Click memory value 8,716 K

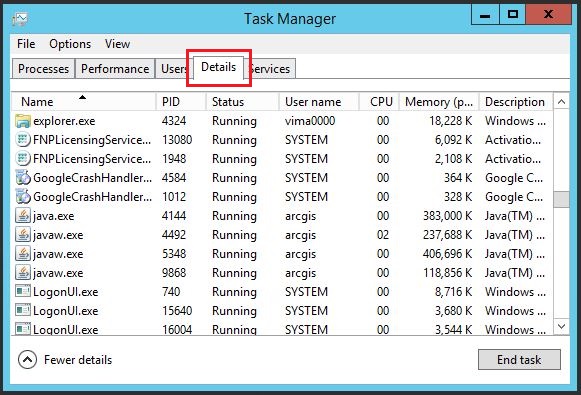pyautogui.click(x=454, y=292)
